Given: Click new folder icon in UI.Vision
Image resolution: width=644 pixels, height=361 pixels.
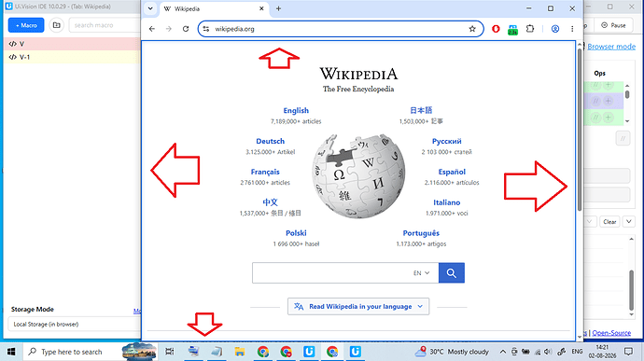Looking at the screenshot, I should [56, 25].
